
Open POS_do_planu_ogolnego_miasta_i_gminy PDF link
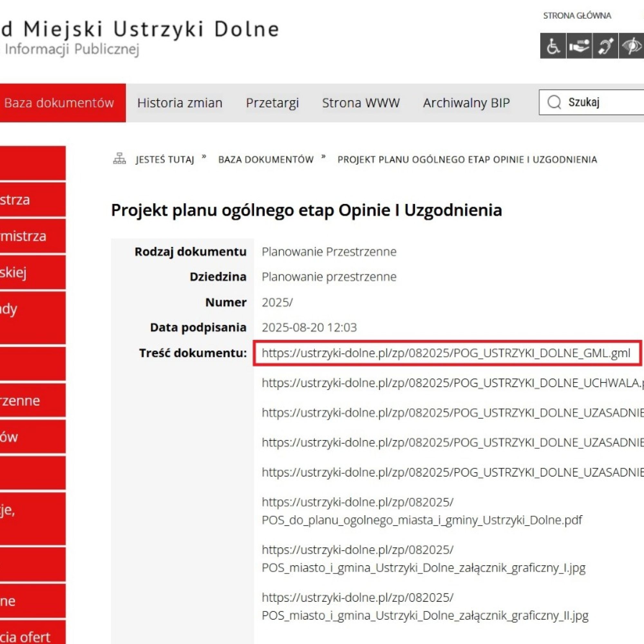click(422, 520)
